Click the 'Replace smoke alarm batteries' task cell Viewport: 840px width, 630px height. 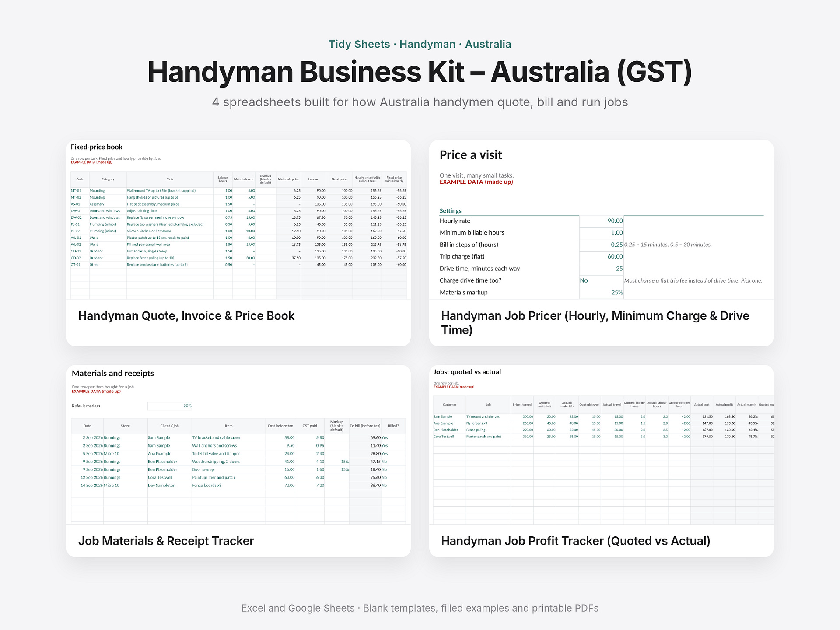click(x=170, y=265)
